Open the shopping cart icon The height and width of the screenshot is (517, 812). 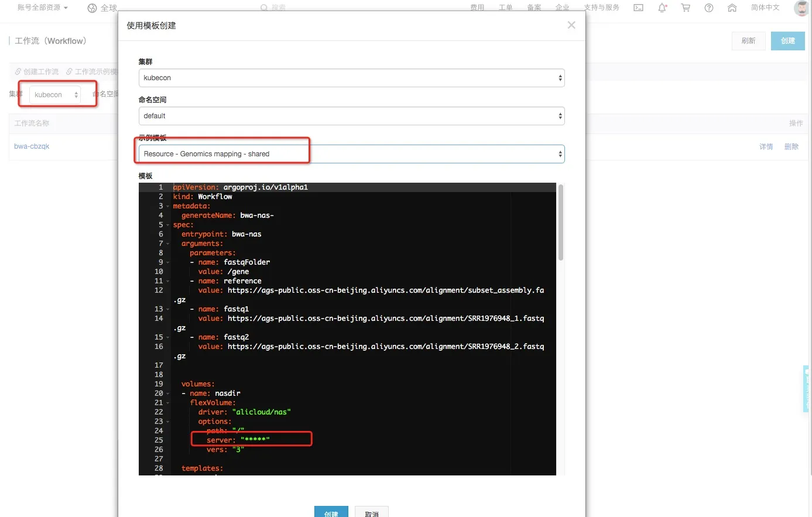click(x=686, y=8)
